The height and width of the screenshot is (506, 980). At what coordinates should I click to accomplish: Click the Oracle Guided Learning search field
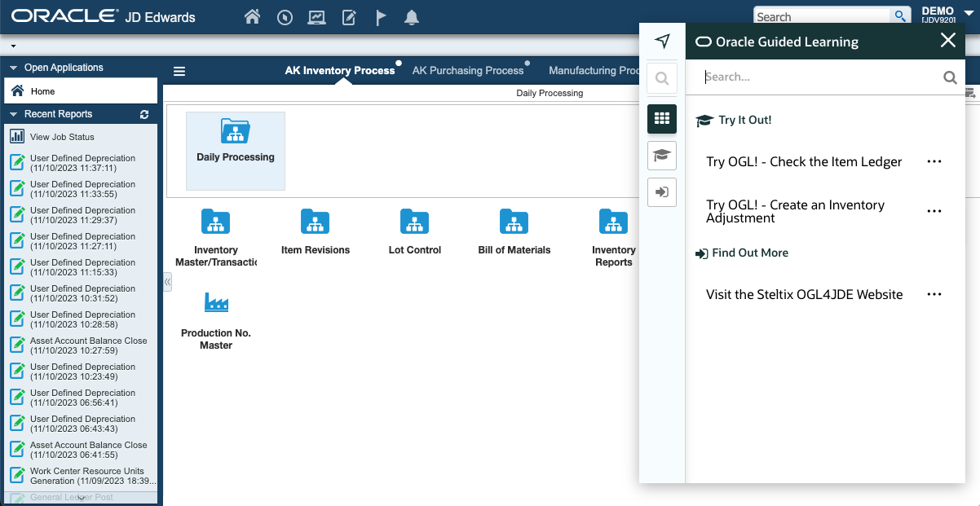click(x=819, y=77)
